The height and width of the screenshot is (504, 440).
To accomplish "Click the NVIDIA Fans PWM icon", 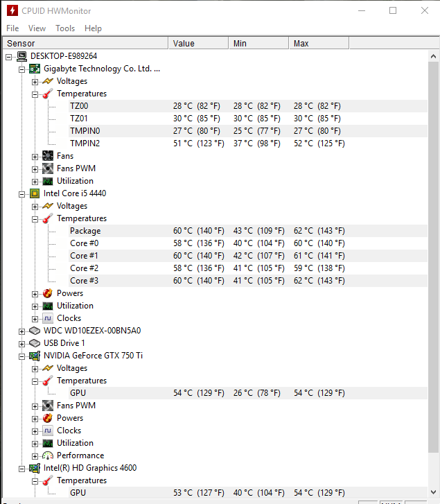I will click(x=48, y=406).
